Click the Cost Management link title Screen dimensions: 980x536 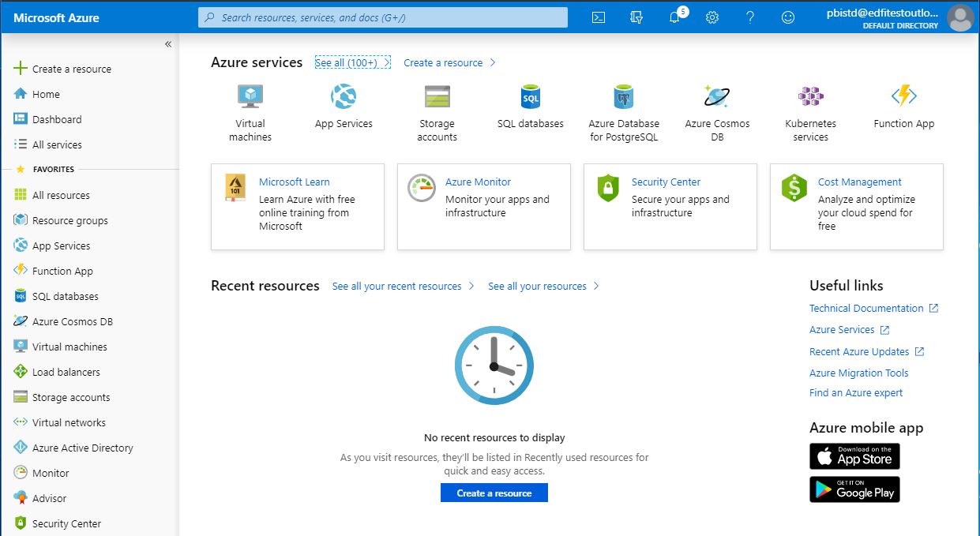(860, 182)
